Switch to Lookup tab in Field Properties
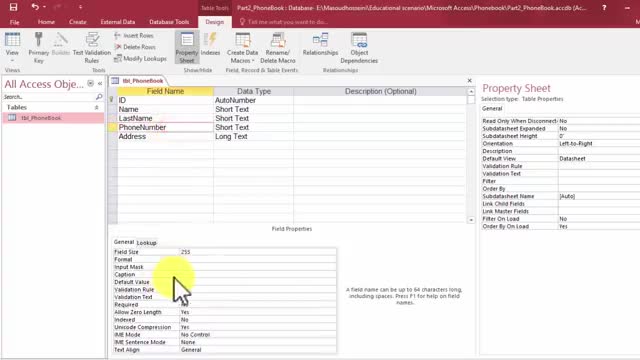Screen dimensions: 640x360 point(147,243)
